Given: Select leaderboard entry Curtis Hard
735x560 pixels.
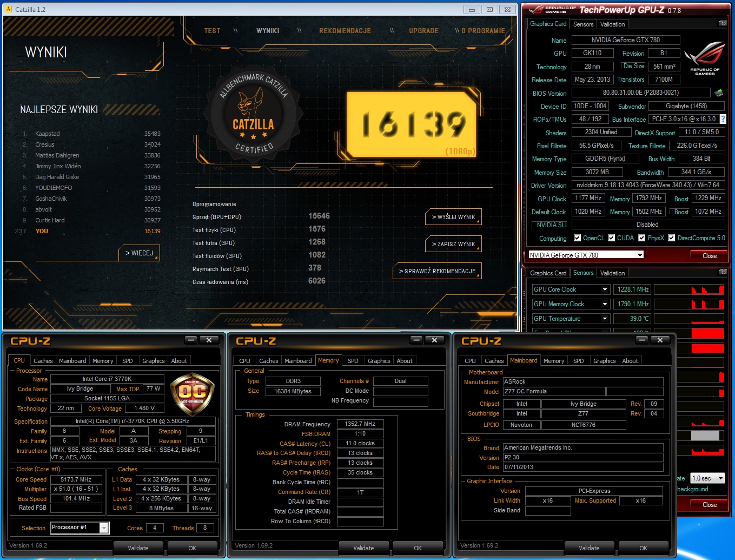Looking at the screenshot, I should [92, 220].
